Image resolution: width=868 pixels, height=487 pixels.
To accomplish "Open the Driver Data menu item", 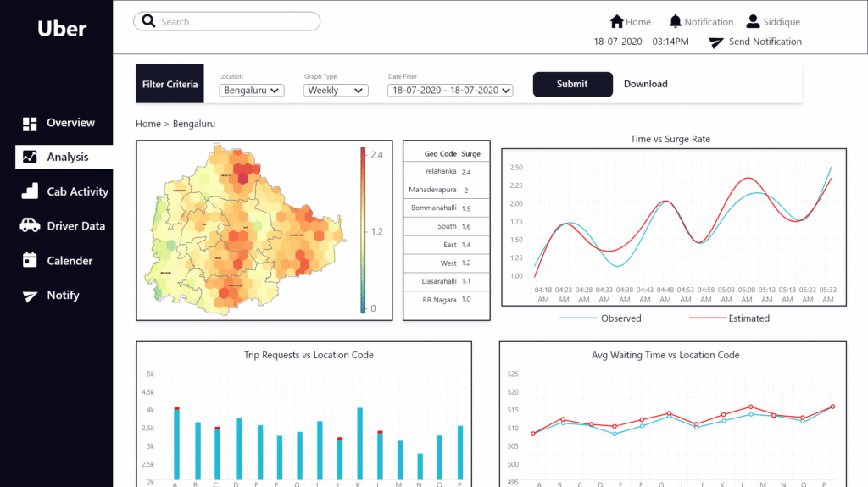I will [x=75, y=226].
